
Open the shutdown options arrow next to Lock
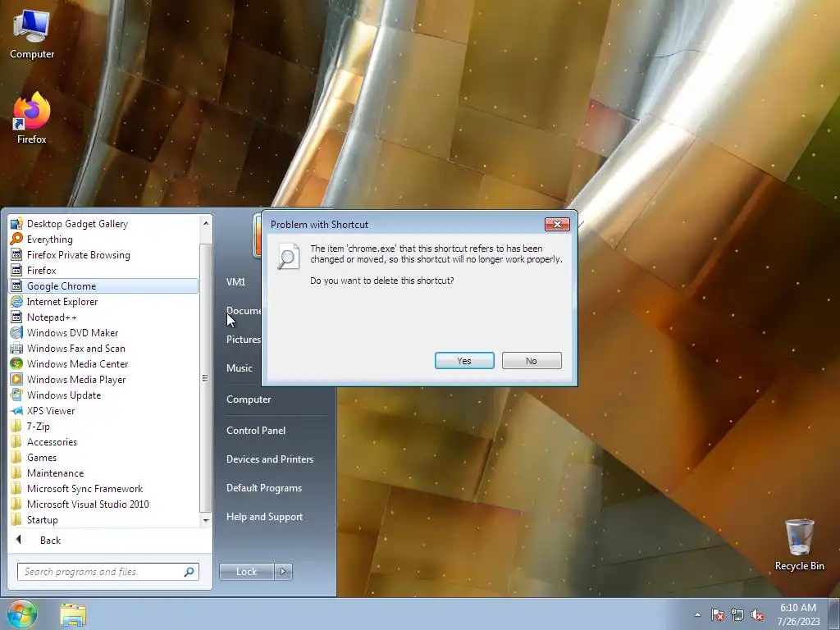point(283,572)
